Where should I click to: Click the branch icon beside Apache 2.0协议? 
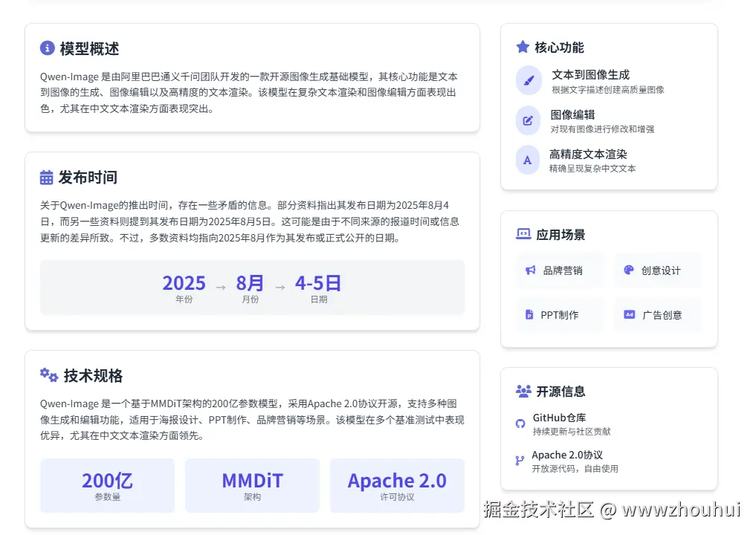click(x=520, y=461)
